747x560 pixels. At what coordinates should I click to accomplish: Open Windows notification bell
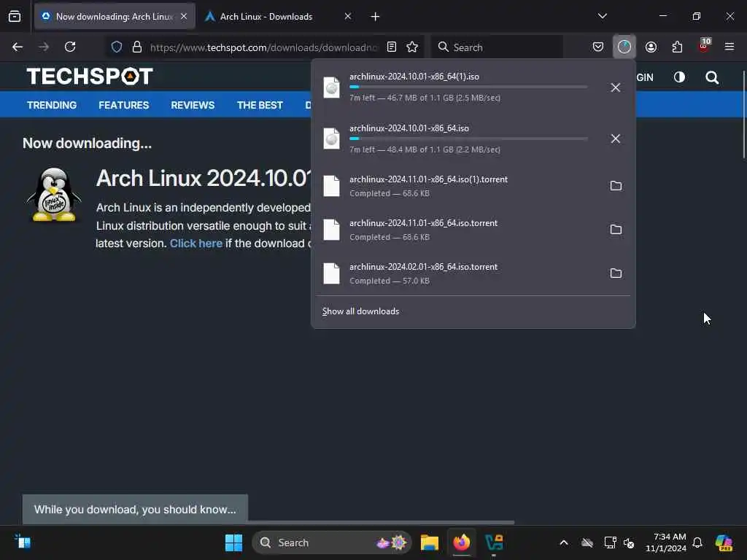[697, 542]
